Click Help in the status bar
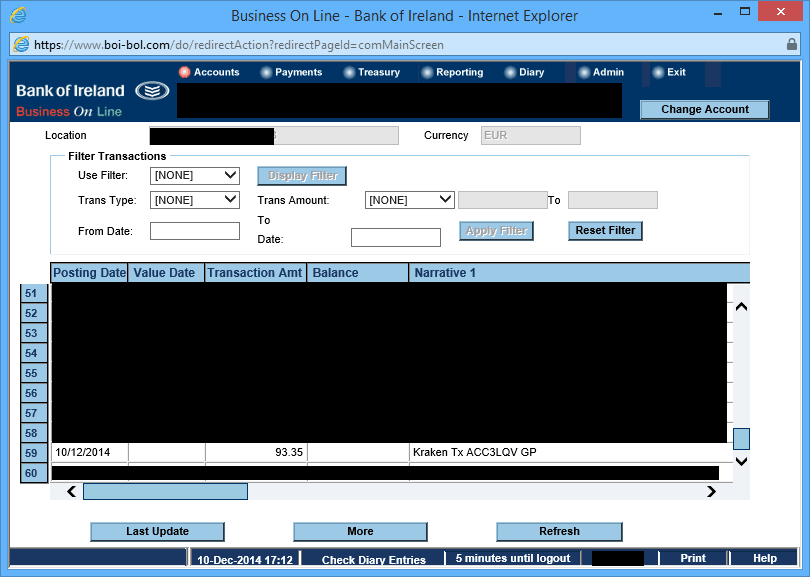This screenshot has height=577, width=810. tap(765, 558)
